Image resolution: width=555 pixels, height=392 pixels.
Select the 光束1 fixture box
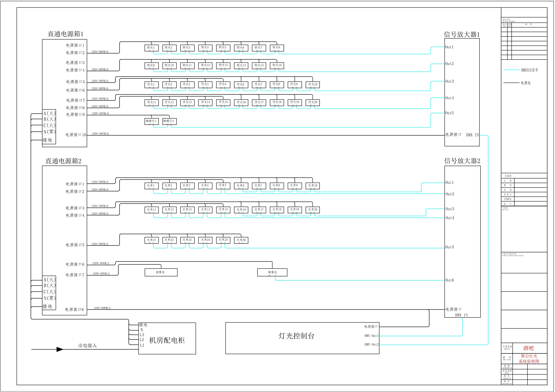(152, 186)
